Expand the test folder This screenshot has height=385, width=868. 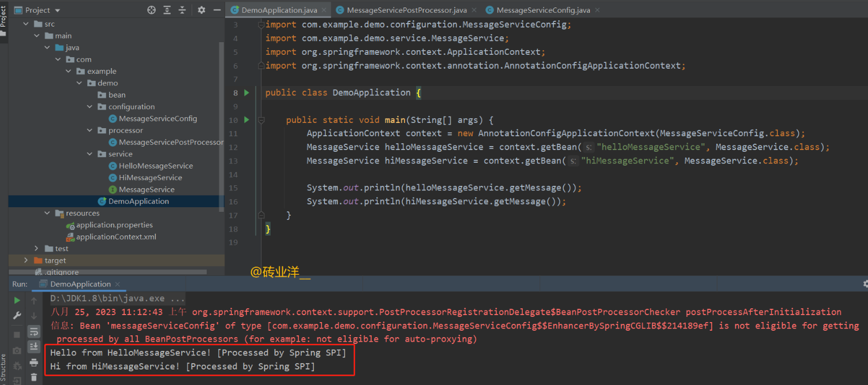pos(36,248)
